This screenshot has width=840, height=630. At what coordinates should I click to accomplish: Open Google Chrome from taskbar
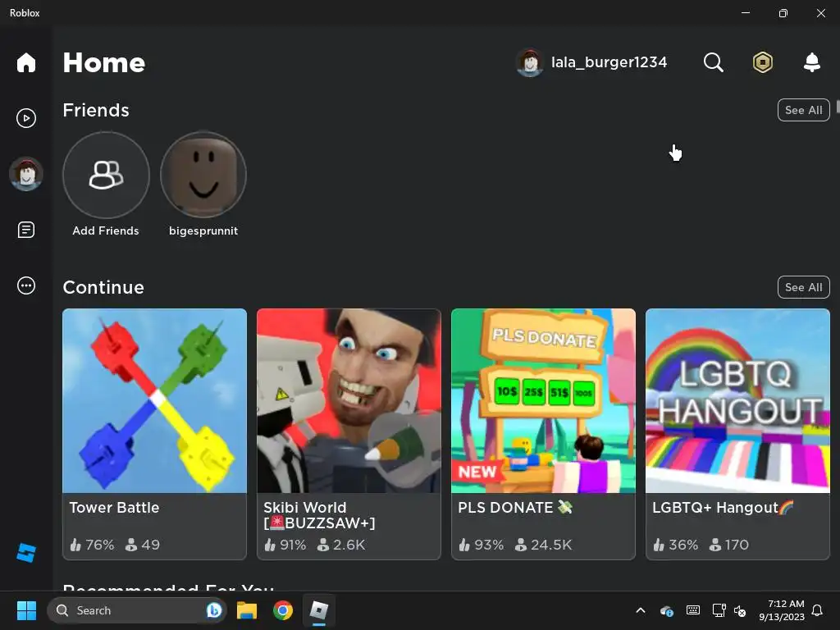pyautogui.click(x=283, y=610)
